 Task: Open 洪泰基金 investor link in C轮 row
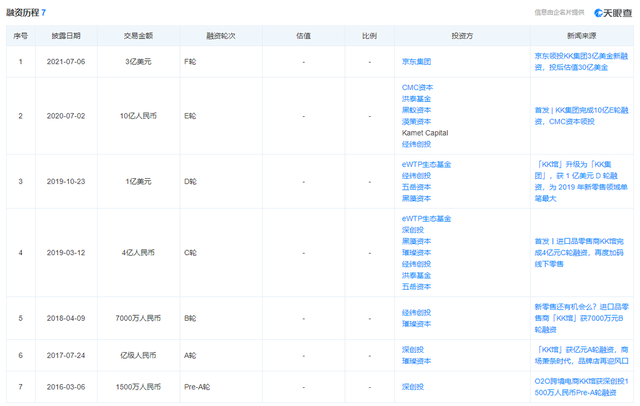[416, 276]
